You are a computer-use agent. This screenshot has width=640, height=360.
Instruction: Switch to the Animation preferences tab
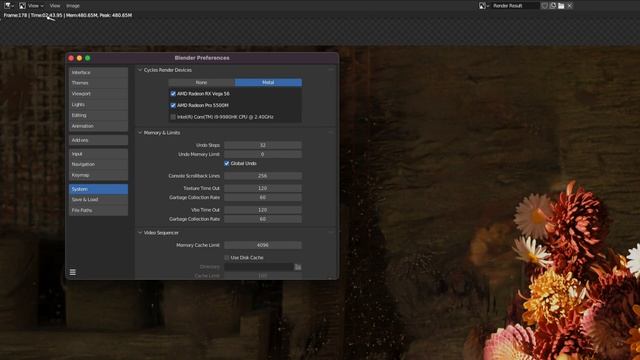(x=98, y=126)
